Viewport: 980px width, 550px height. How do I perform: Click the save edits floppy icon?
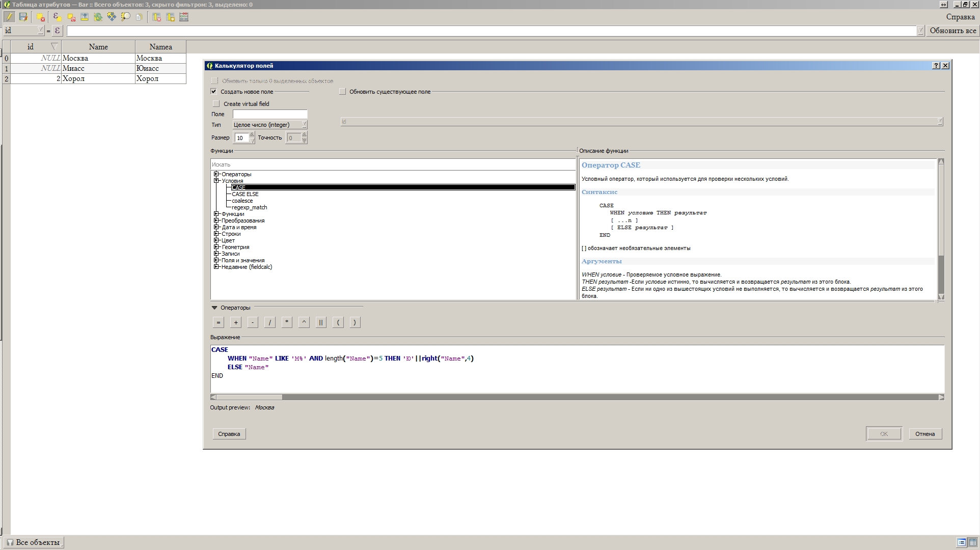pyautogui.click(x=23, y=17)
